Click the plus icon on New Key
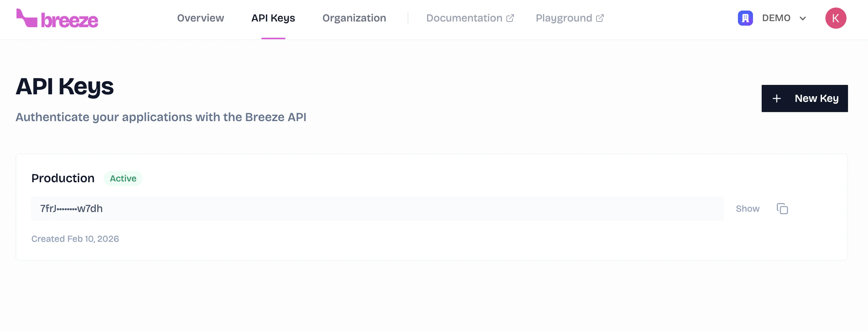The height and width of the screenshot is (332, 868). (777, 98)
